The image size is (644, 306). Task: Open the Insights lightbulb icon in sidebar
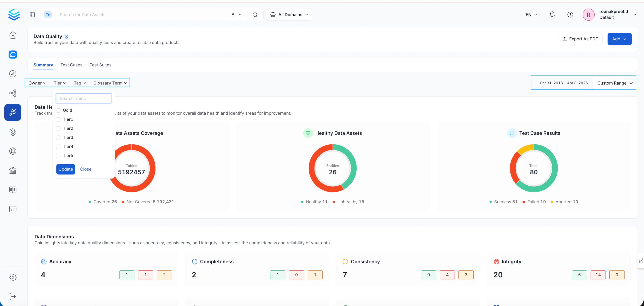coord(13,132)
